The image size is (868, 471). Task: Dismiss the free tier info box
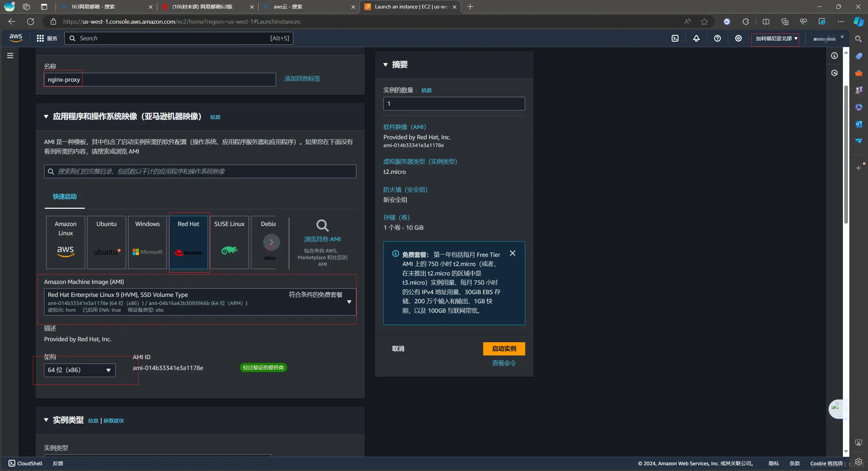512,253
